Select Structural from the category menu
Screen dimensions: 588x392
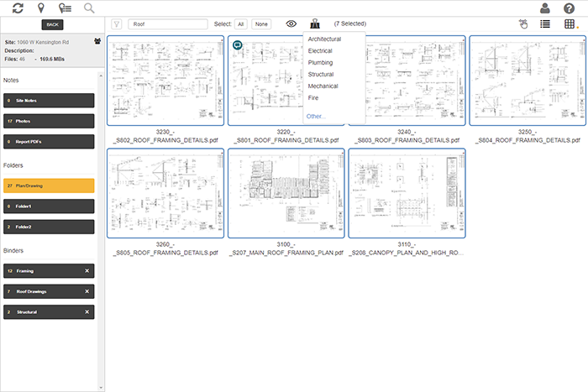(321, 74)
